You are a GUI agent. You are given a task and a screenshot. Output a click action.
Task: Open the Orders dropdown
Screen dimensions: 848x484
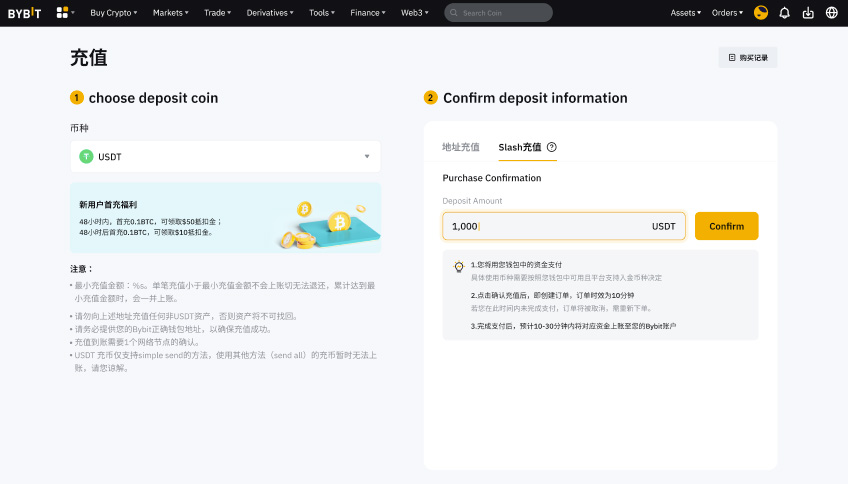[727, 12]
